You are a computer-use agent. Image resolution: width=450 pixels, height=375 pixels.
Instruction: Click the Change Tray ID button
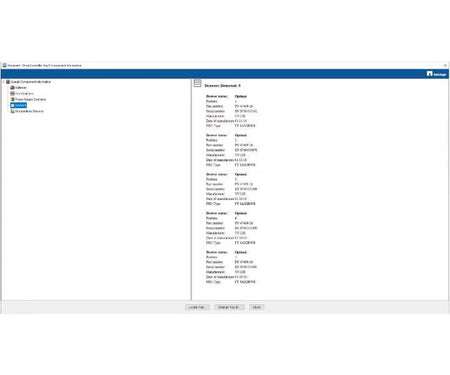tap(229, 307)
